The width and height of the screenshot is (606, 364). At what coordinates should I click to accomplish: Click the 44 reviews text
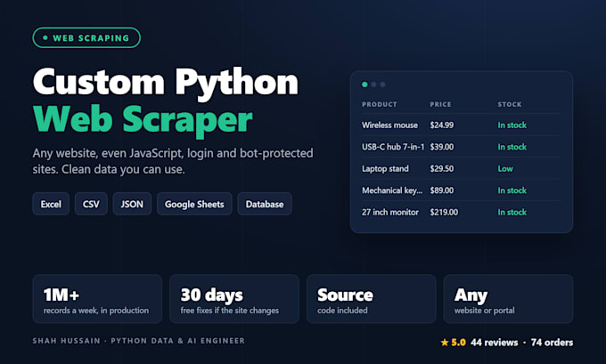(495, 343)
